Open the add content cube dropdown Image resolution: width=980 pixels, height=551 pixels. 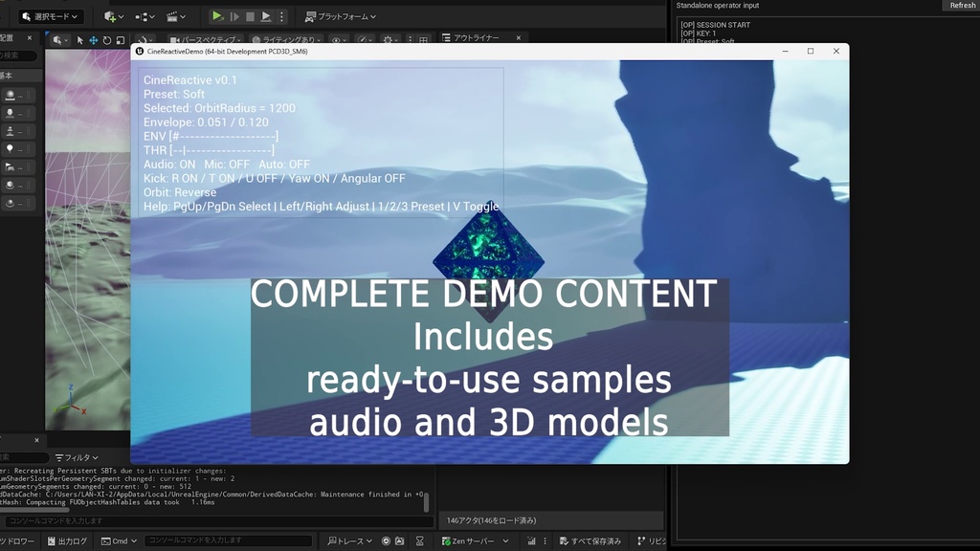tap(114, 17)
